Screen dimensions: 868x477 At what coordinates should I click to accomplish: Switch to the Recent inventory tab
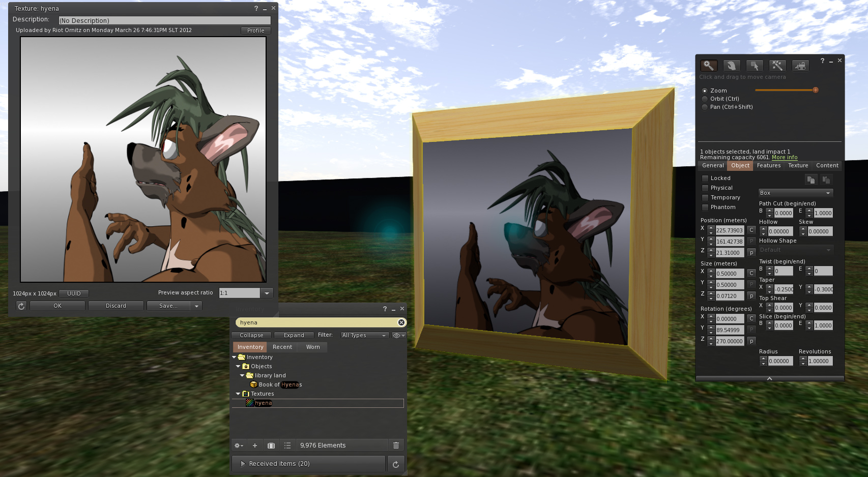coord(282,347)
